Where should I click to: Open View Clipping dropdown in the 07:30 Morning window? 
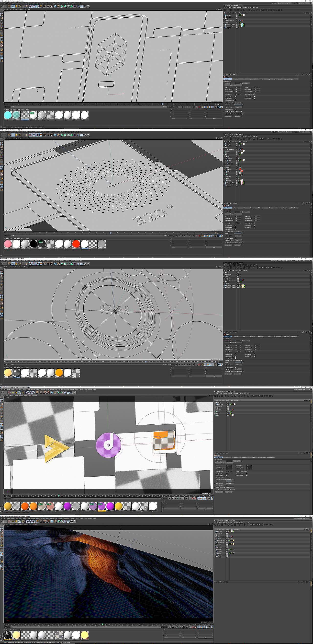coord(239,365)
